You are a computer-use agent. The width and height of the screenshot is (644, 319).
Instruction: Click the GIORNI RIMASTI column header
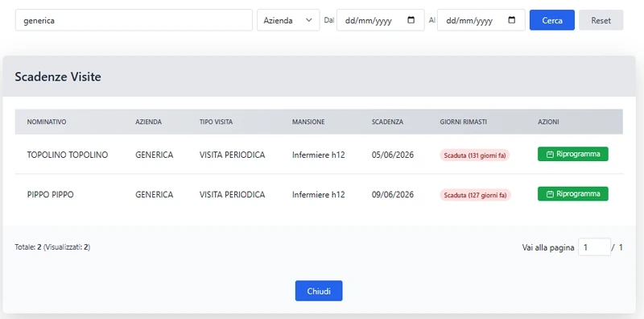click(464, 122)
